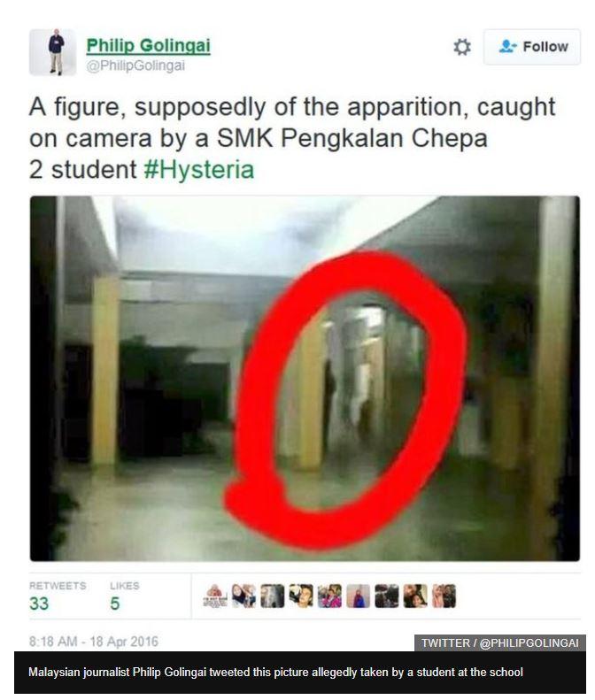Open the first liker avatar with red logo

click(x=215, y=596)
